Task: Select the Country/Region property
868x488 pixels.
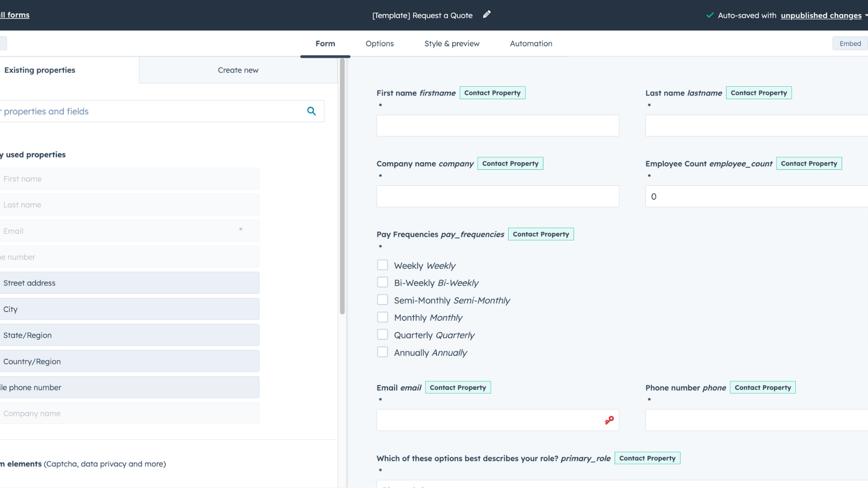Action: coord(129,361)
